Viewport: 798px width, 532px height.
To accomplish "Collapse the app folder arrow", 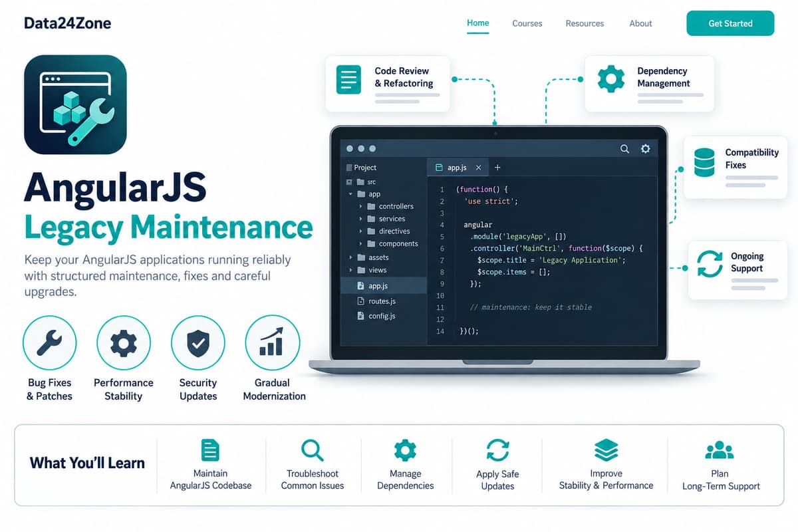I will tap(350, 194).
